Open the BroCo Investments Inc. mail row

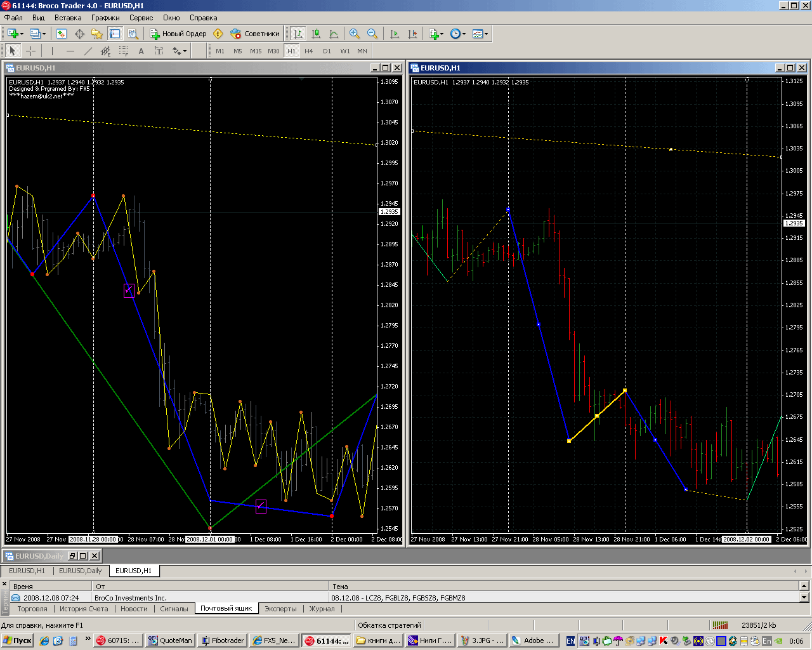tap(405, 598)
